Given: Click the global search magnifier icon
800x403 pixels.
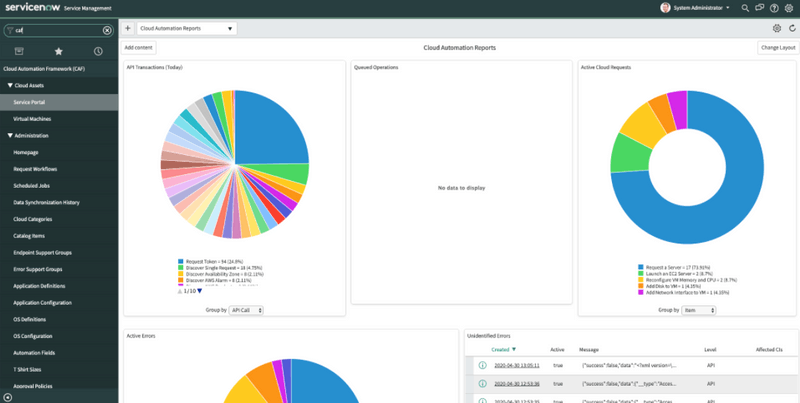Looking at the screenshot, I should (744, 8).
